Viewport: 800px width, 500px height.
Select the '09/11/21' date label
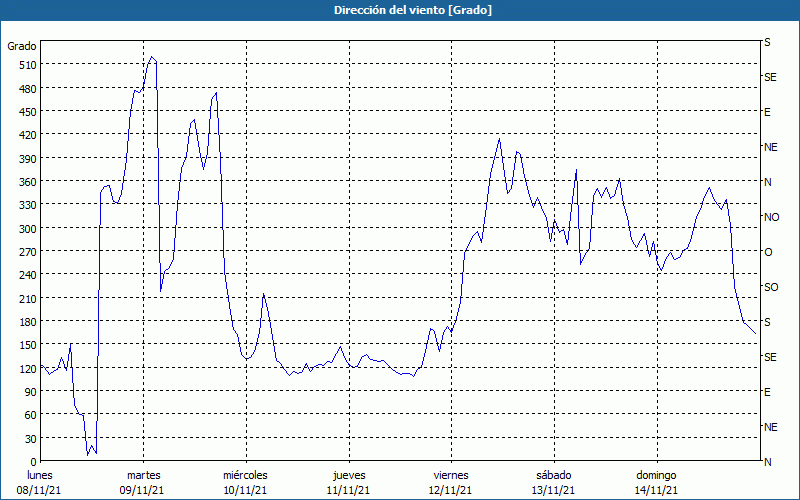(142, 490)
